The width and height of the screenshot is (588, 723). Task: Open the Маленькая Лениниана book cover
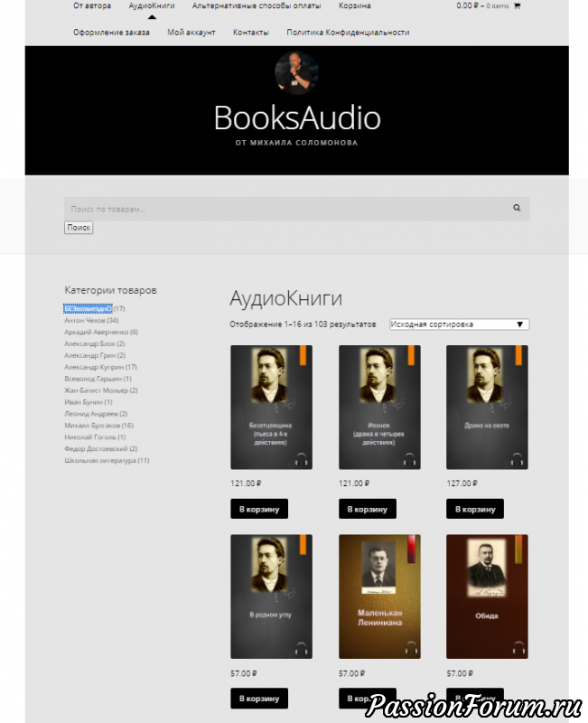pyautogui.click(x=379, y=596)
